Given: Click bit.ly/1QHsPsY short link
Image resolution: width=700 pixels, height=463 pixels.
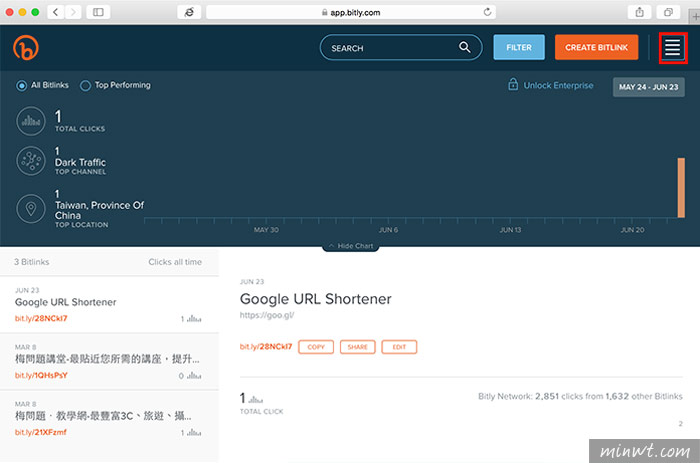Looking at the screenshot, I should pos(41,375).
